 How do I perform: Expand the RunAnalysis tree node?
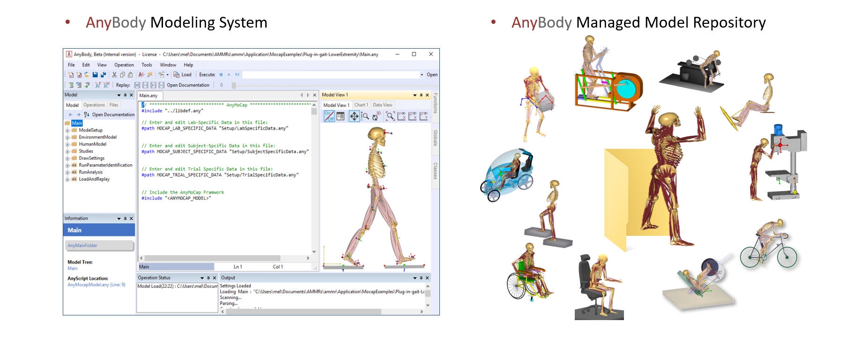coord(67,173)
